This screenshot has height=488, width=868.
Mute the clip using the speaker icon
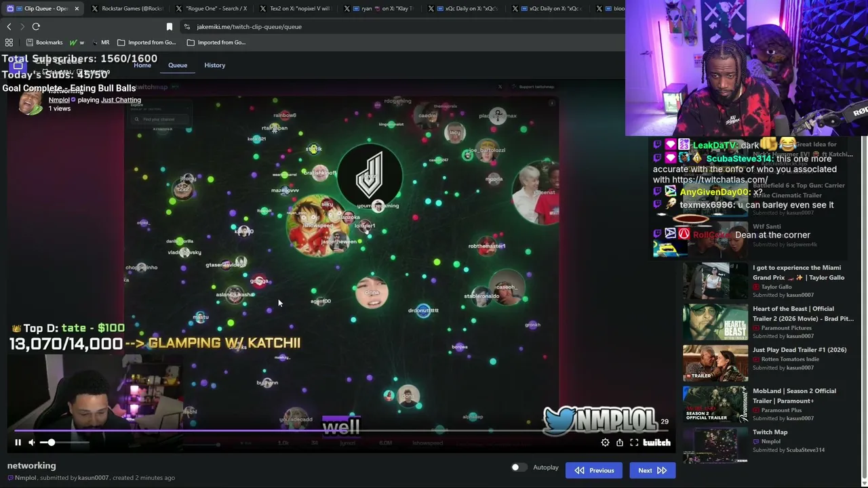pos(31,443)
